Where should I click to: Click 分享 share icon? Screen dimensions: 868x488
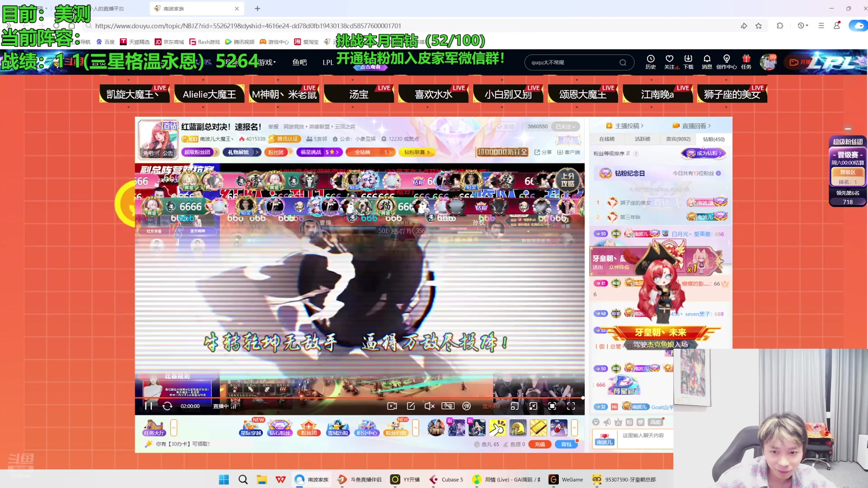(x=543, y=152)
